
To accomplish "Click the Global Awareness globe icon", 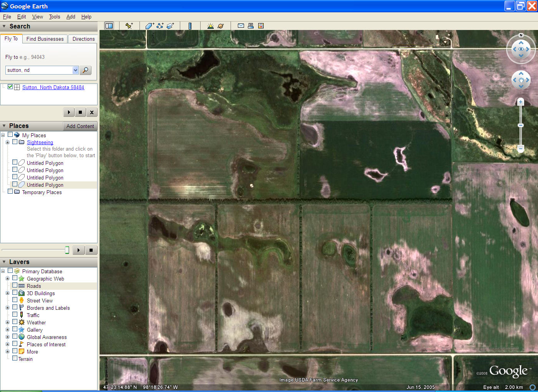I will point(22,337).
